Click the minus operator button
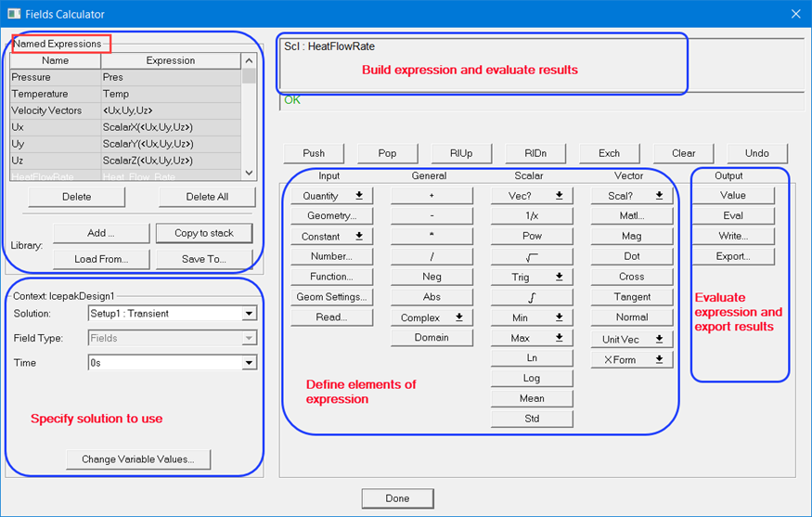 (432, 216)
